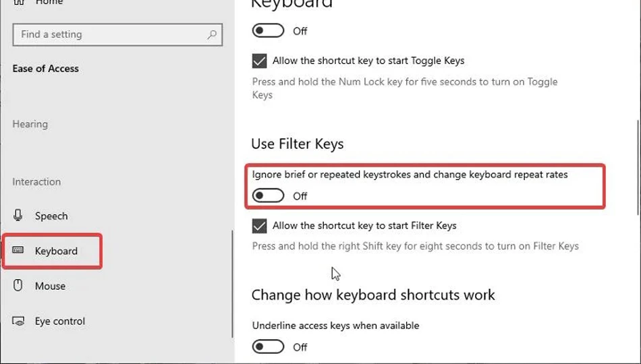
Task: Open the Keyboard settings page
Action: (56, 251)
